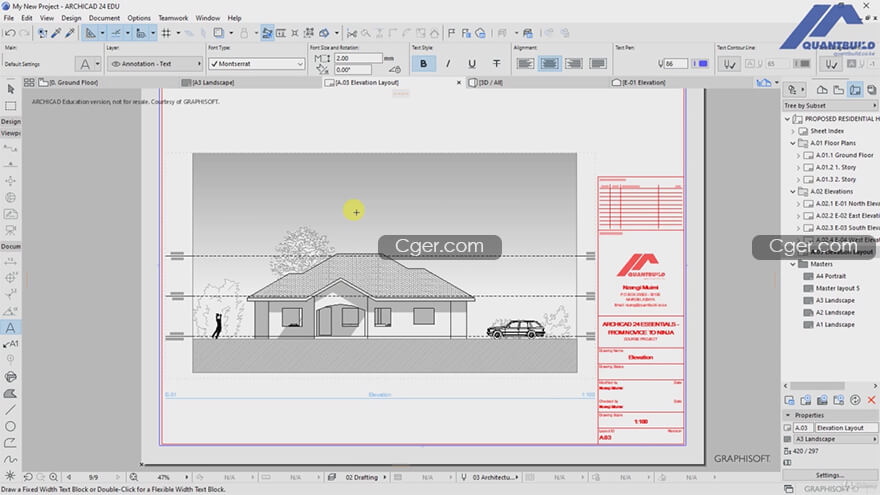The height and width of the screenshot is (495, 880).
Task: Toggle Bold text style
Action: [423, 63]
